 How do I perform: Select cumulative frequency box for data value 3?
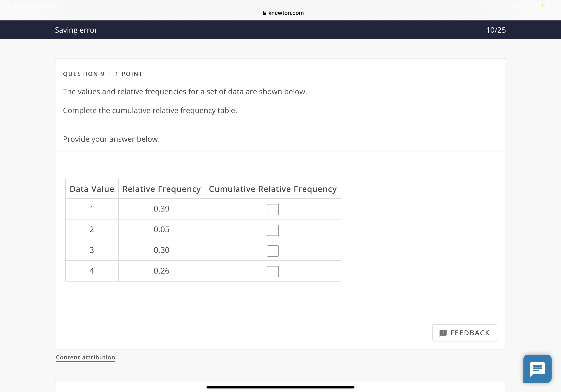point(273,251)
